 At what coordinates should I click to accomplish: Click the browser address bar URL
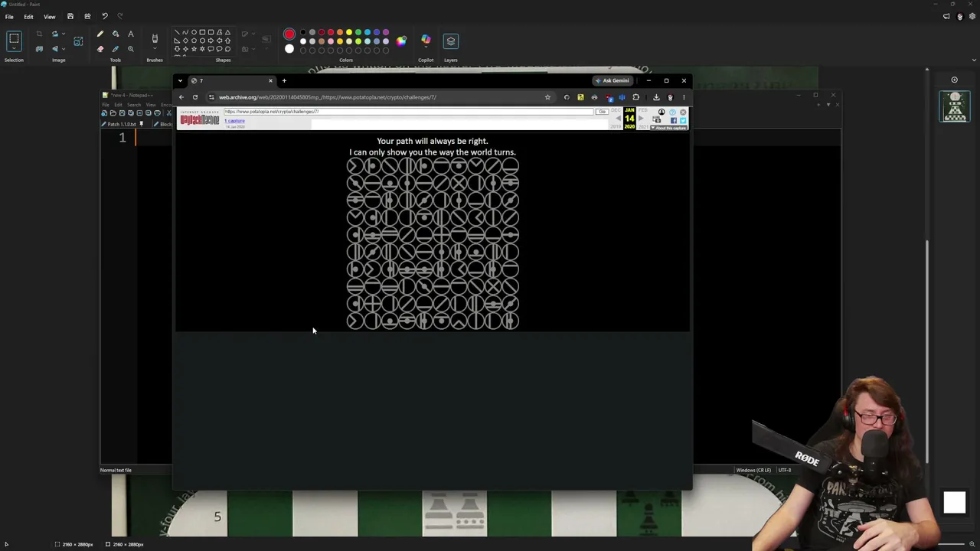[328, 97]
